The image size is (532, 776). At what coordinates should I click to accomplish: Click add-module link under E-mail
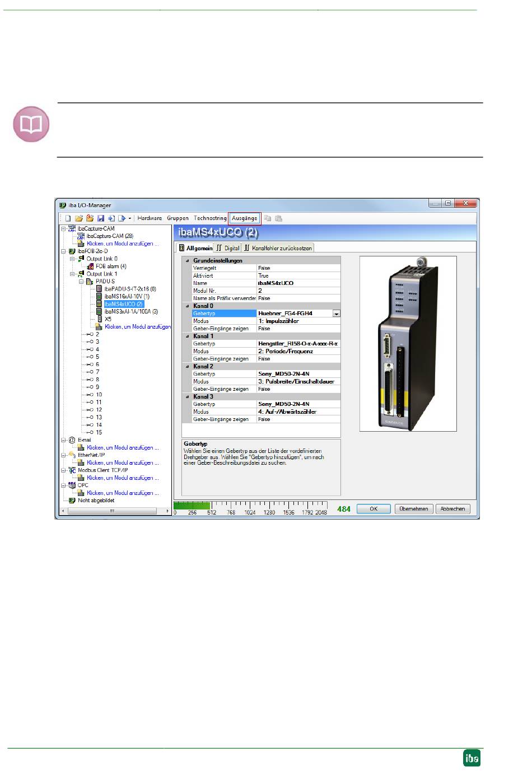click(123, 448)
